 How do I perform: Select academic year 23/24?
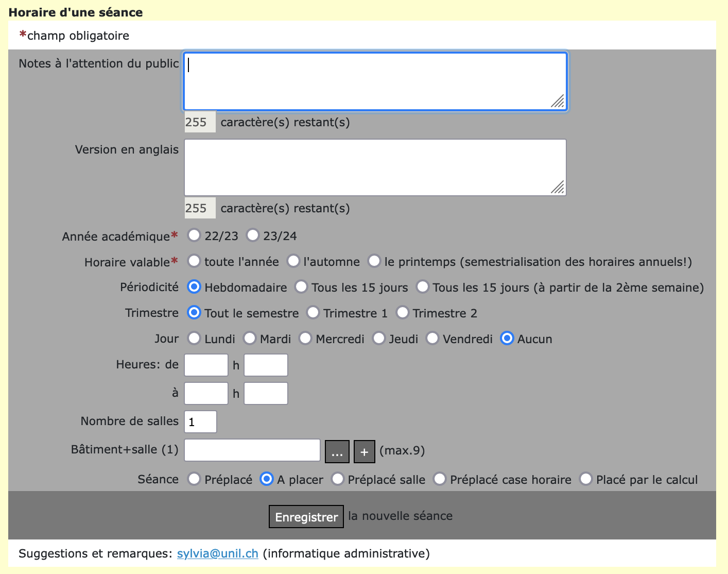pos(253,235)
